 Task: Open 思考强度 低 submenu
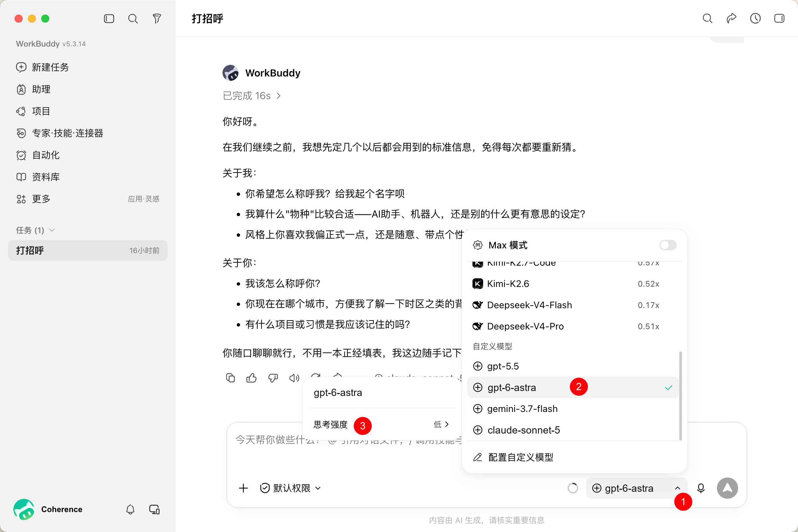click(382, 425)
